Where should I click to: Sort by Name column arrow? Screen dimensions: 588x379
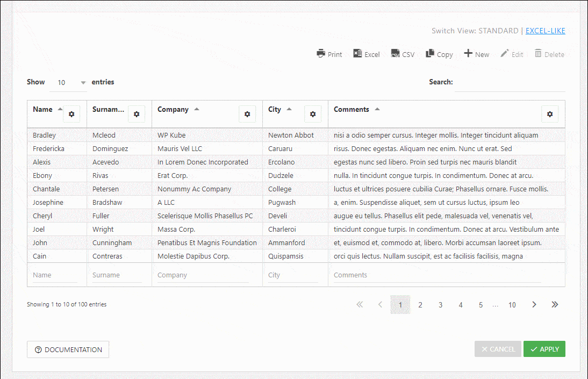60,109
